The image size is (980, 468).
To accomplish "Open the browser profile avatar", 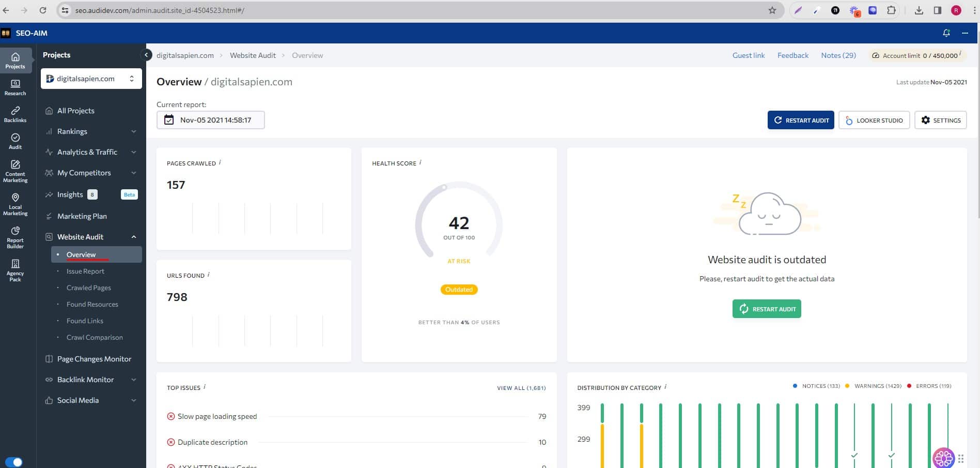I will [956, 10].
